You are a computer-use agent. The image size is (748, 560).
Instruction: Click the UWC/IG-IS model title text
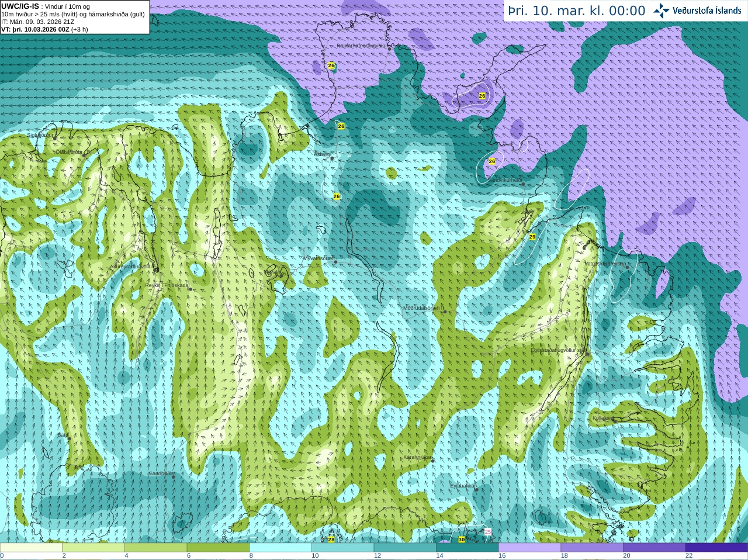(20, 6)
